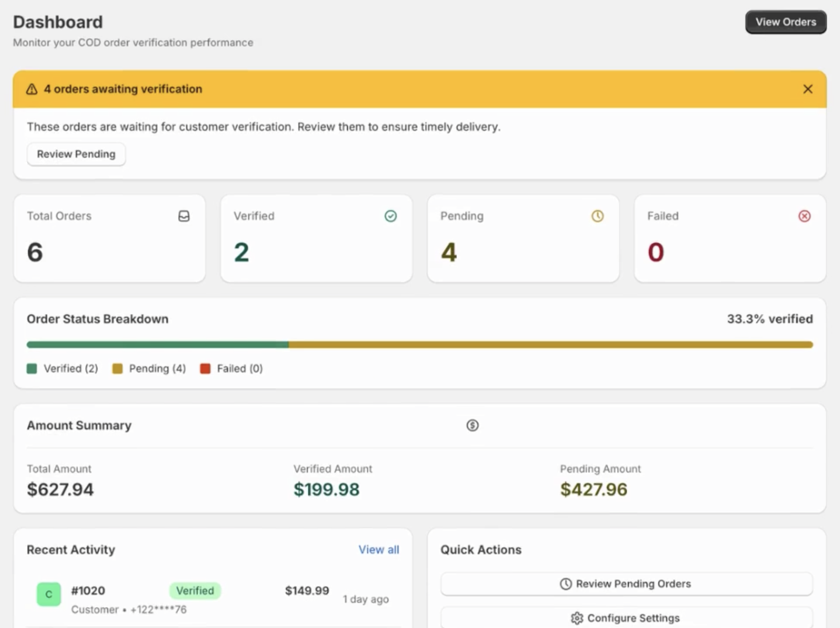Click the Failed red X icon
Viewport: 840px width, 628px height.
[804, 216]
